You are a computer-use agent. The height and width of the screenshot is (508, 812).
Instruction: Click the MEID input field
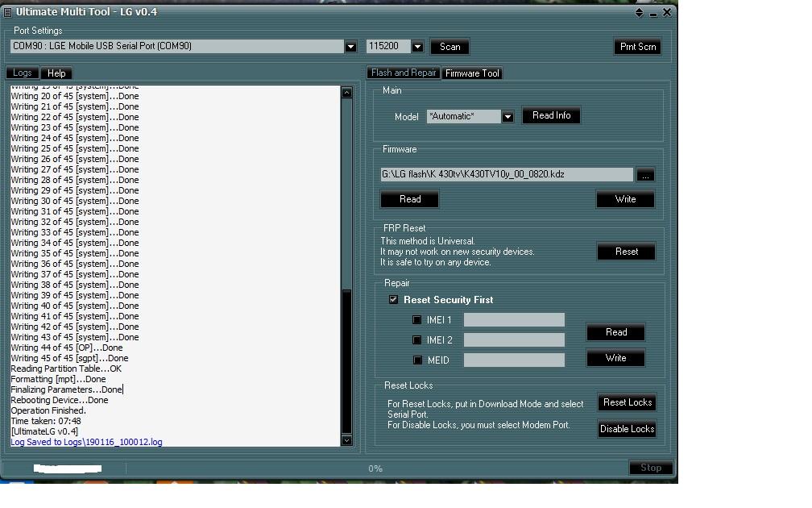[x=514, y=360]
